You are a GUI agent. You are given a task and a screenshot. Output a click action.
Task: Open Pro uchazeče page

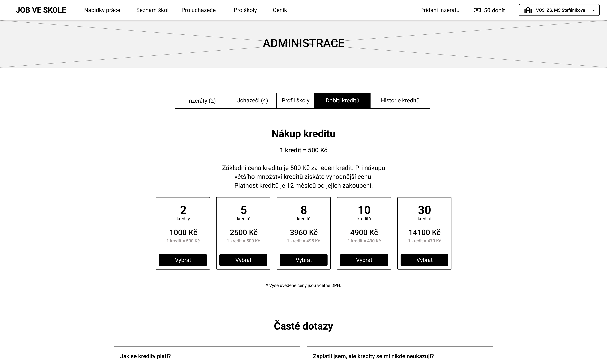(x=199, y=10)
